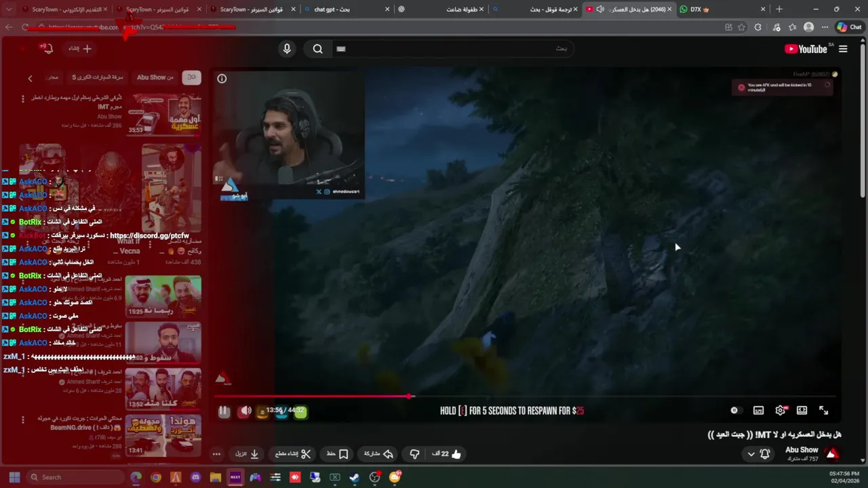The image size is (868, 488).
Task: Search by voice with the microphone
Action: click(287, 49)
